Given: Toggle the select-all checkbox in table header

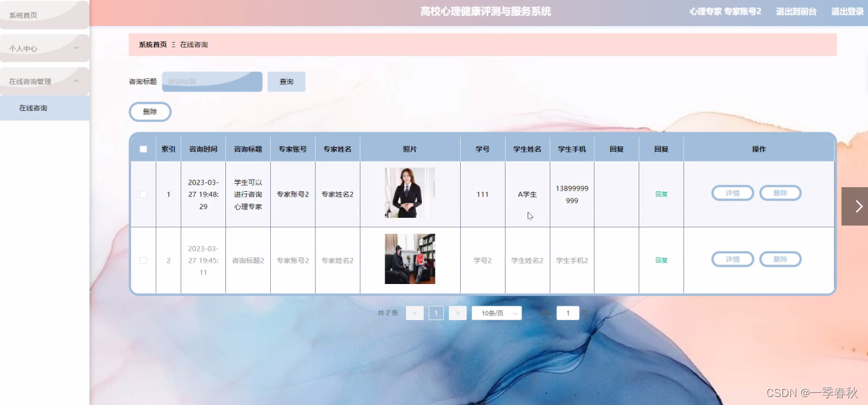Looking at the screenshot, I should pos(143,149).
